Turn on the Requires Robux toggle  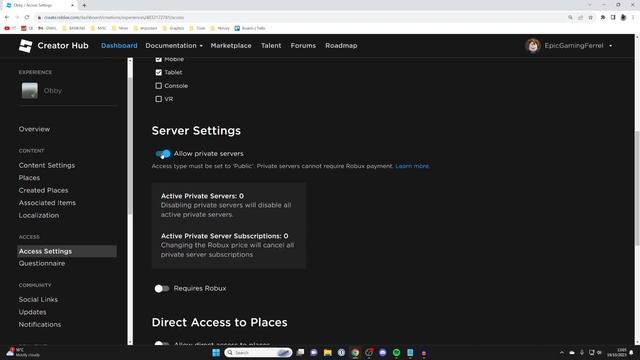click(162, 289)
